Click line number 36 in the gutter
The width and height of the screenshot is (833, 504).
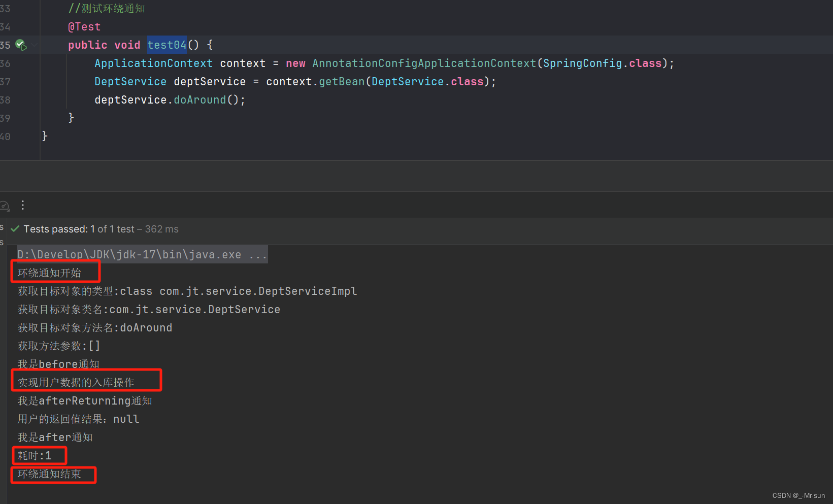pos(5,63)
